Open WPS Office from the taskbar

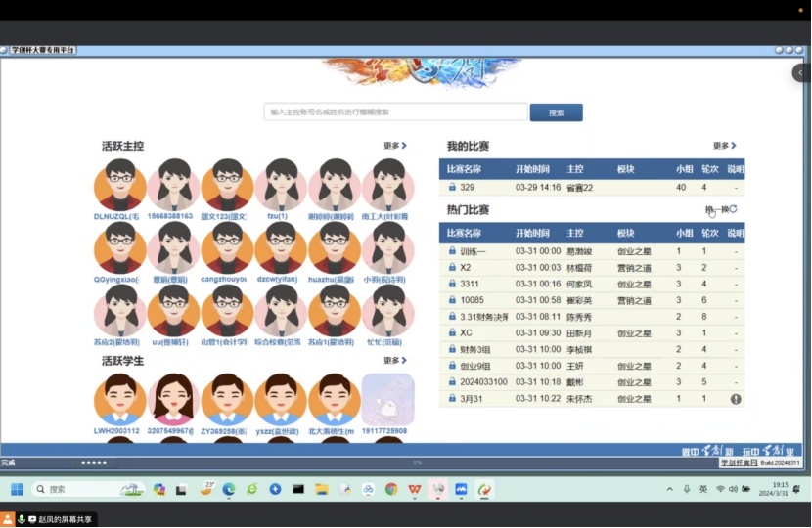tap(415, 489)
